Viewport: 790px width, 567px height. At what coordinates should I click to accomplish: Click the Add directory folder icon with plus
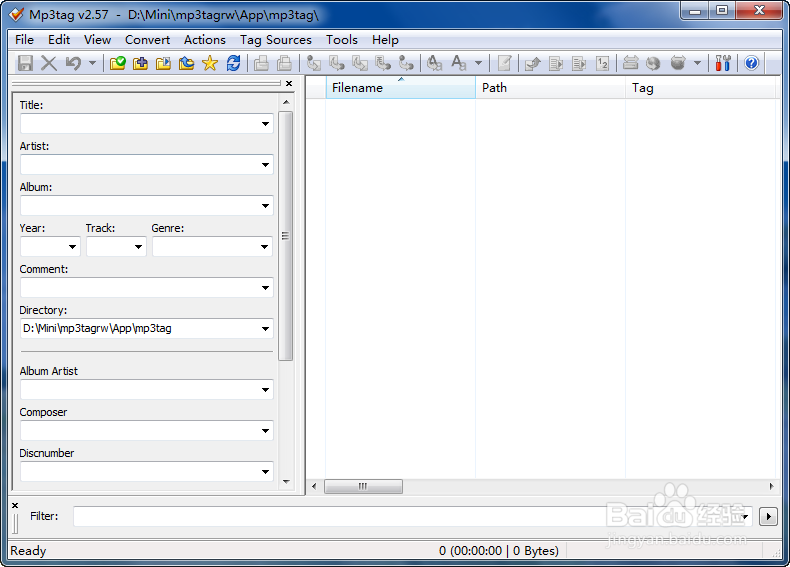coord(141,64)
